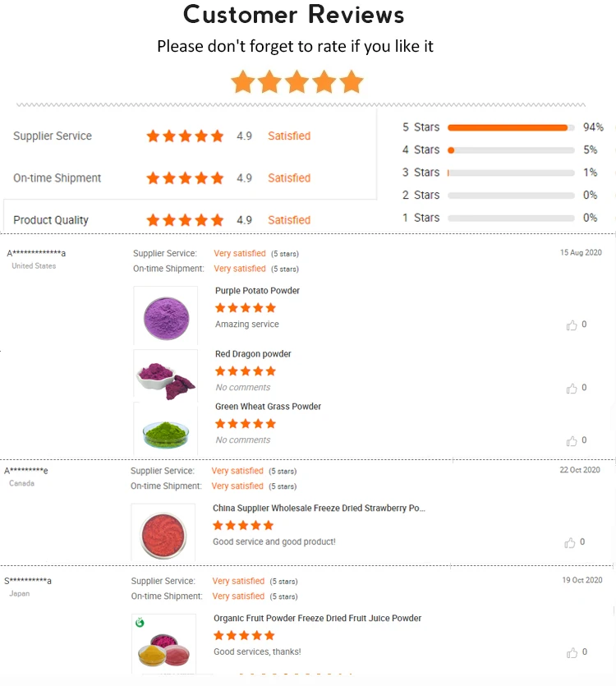616x686 pixels.
Task: Open the Purple Potato Powder product link
Action: 257,291
